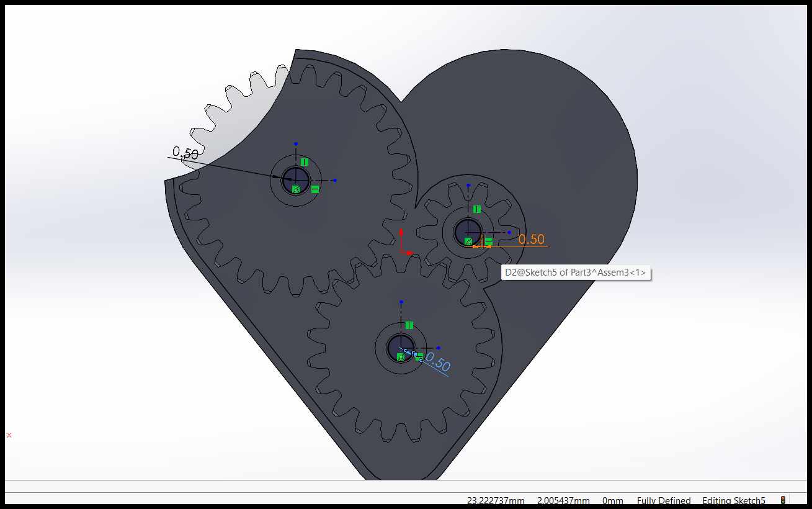Image resolution: width=812 pixels, height=509 pixels.
Task: Click the Fully Defined status text
Action: (664, 501)
